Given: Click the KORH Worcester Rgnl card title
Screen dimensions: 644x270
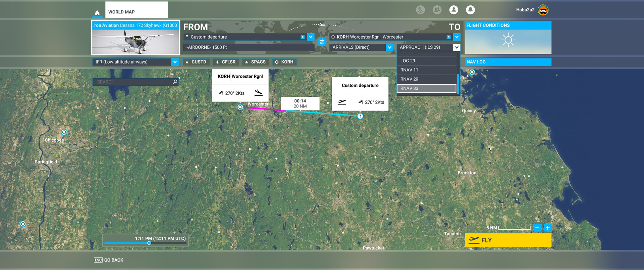Looking at the screenshot, I should click(x=240, y=76).
